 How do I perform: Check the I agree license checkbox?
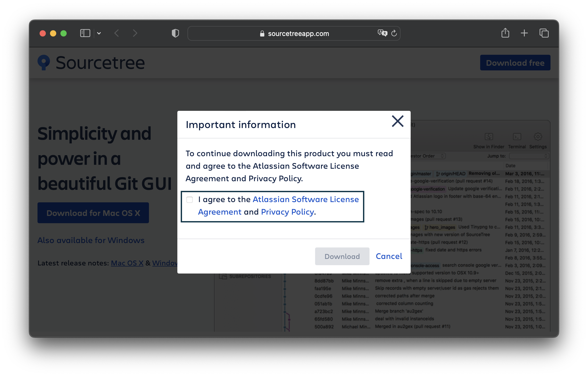[x=190, y=200]
